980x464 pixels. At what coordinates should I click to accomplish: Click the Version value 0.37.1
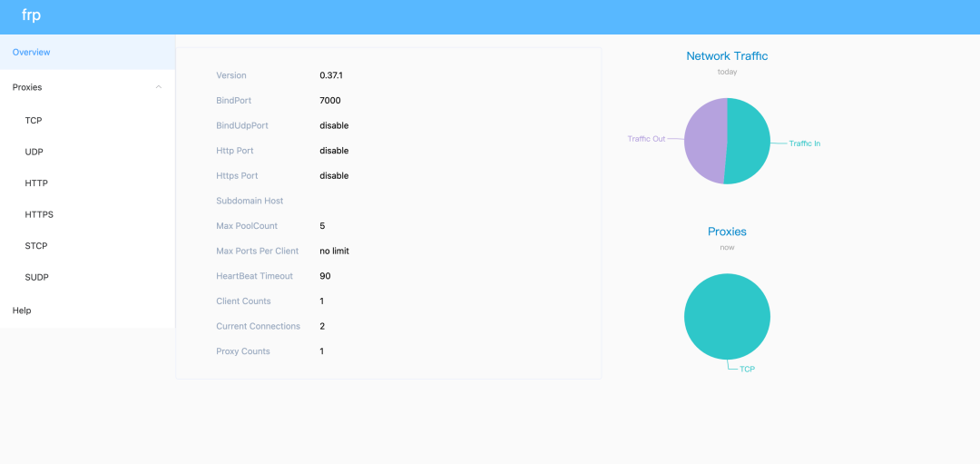pos(330,75)
